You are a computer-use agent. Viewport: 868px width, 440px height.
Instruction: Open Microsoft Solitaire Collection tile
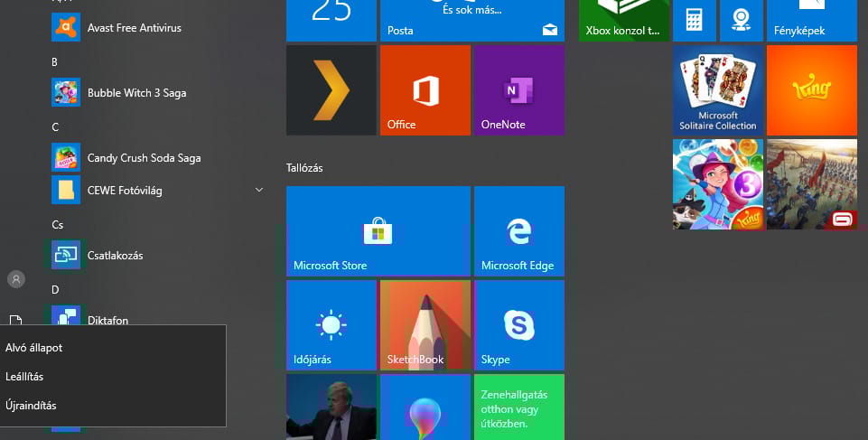click(x=718, y=90)
